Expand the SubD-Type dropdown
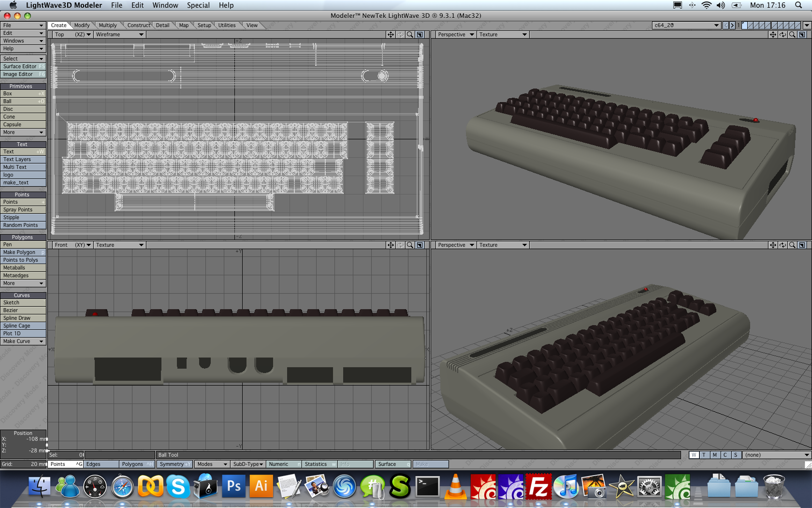812x508 pixels. [248, 464]
